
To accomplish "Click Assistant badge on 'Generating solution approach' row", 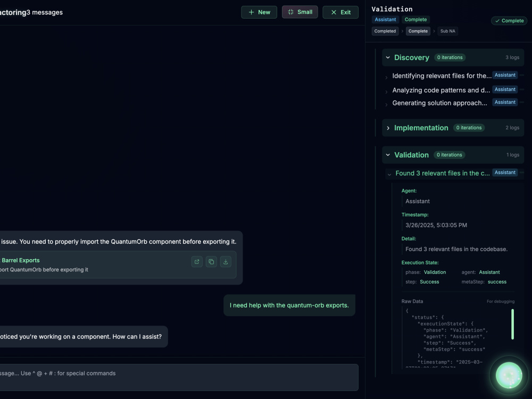I will coord(505,102).
